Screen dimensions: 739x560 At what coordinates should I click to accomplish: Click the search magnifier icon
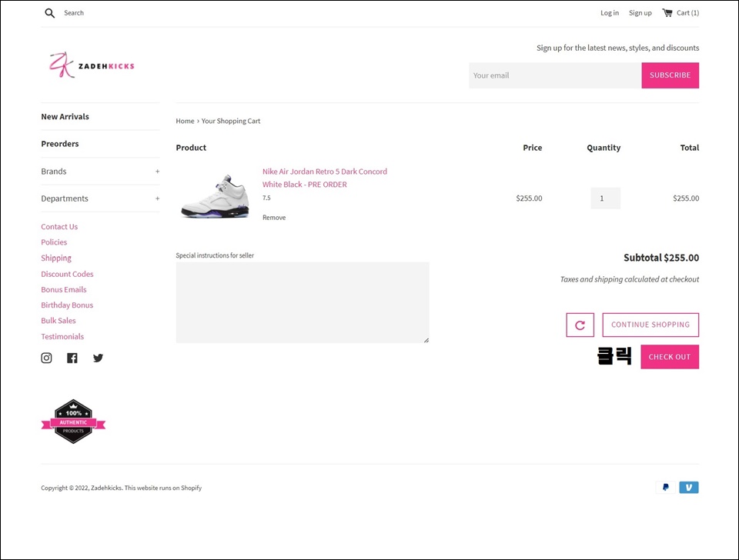point(49,13)
